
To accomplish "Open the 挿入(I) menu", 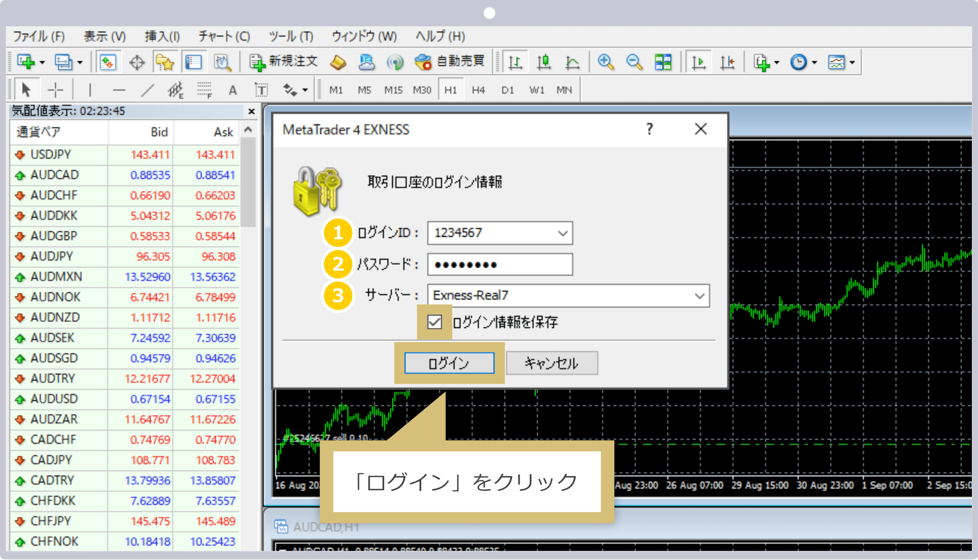I will [162, 36].
